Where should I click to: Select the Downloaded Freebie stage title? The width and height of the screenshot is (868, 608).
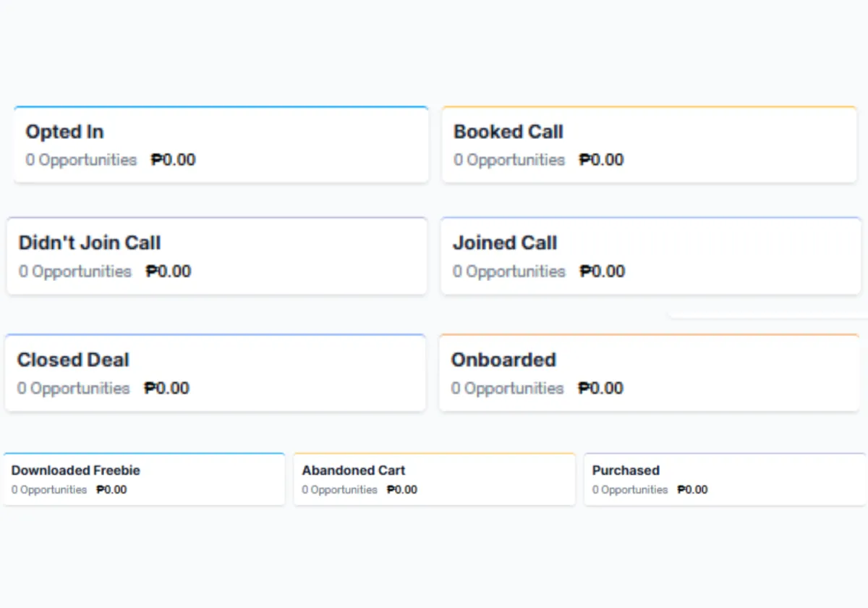[x=75, y=470]
